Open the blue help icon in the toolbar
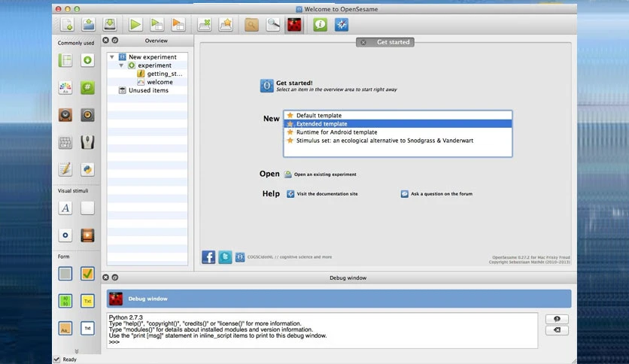This screenshot has height=364, width=629. tap(342, 25)
